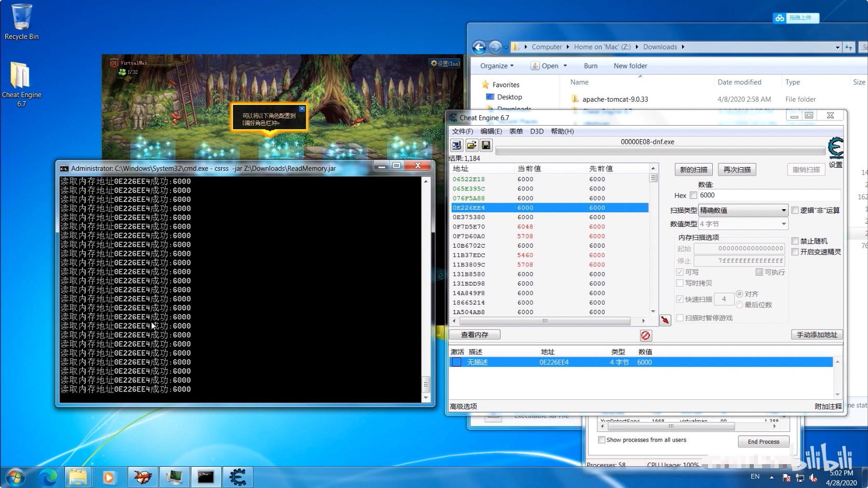Click the Explorer back arrow button
Viewport: 868px width, 488px height.
pos(479,47)
